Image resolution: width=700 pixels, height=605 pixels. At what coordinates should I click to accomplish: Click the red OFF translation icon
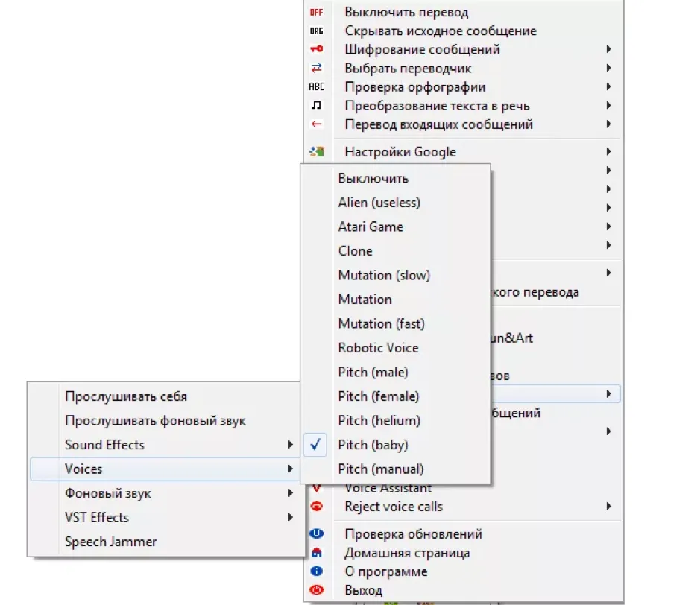pos(316,13)
